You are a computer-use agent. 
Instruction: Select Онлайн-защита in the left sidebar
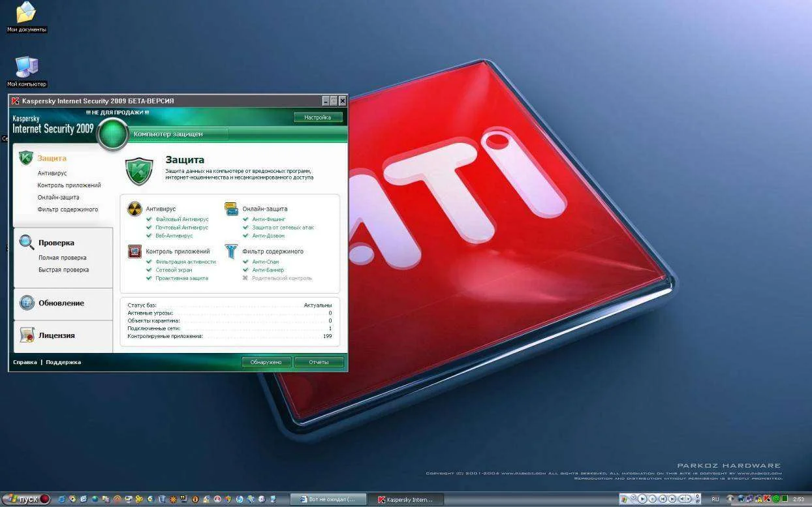coord(59,197)
